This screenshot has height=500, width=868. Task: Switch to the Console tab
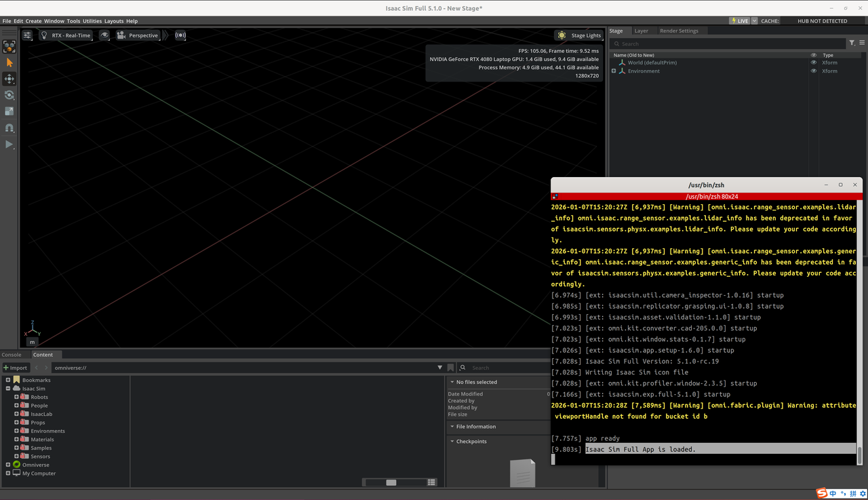(12, 355)
